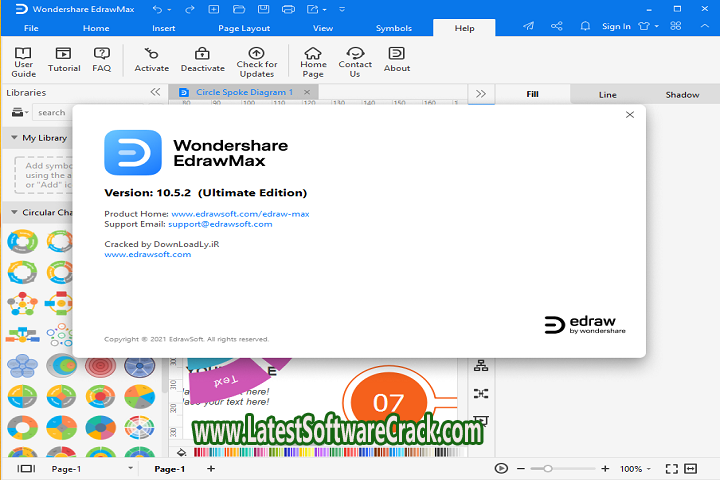The image size is (720, 480).
Task: Expand the My Library section
Action: pyautogui.click(x=16, y=138)
